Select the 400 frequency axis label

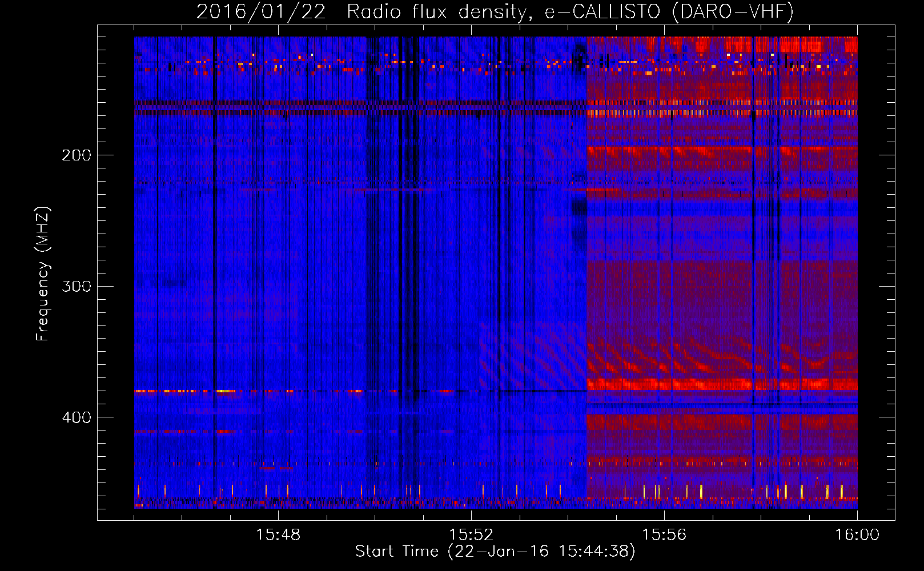76,417
